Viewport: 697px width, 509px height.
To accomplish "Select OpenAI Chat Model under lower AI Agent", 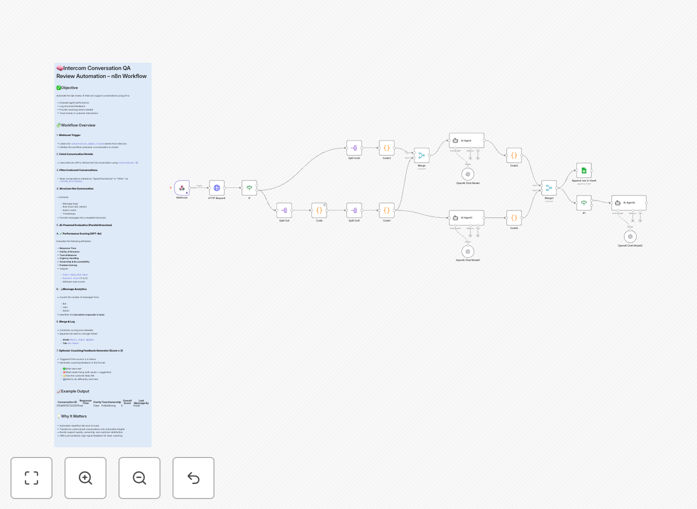I will coord(467,251).
